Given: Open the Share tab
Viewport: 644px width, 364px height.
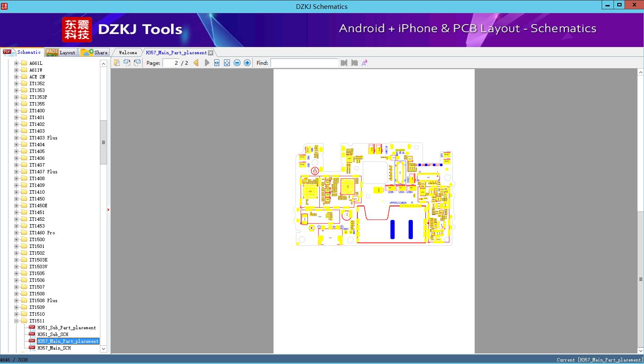Looking at the screenshot, I should click(94, 53).
